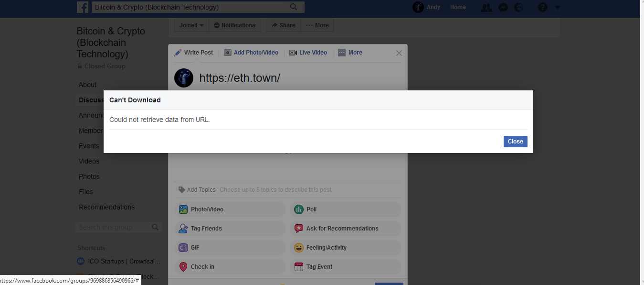
Task: Open the Messenger icon
Action: 503,8
